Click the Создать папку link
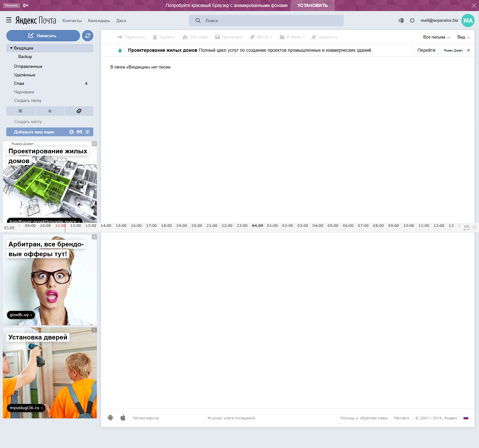This screenshot has height=448, width=479. coord(28,100)
